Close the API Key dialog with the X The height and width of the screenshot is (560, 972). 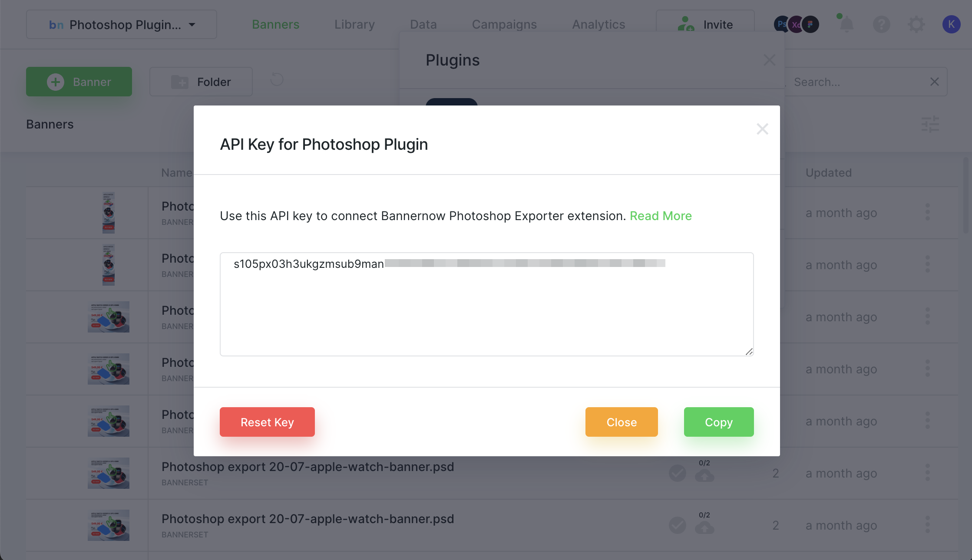coord(762,129)
